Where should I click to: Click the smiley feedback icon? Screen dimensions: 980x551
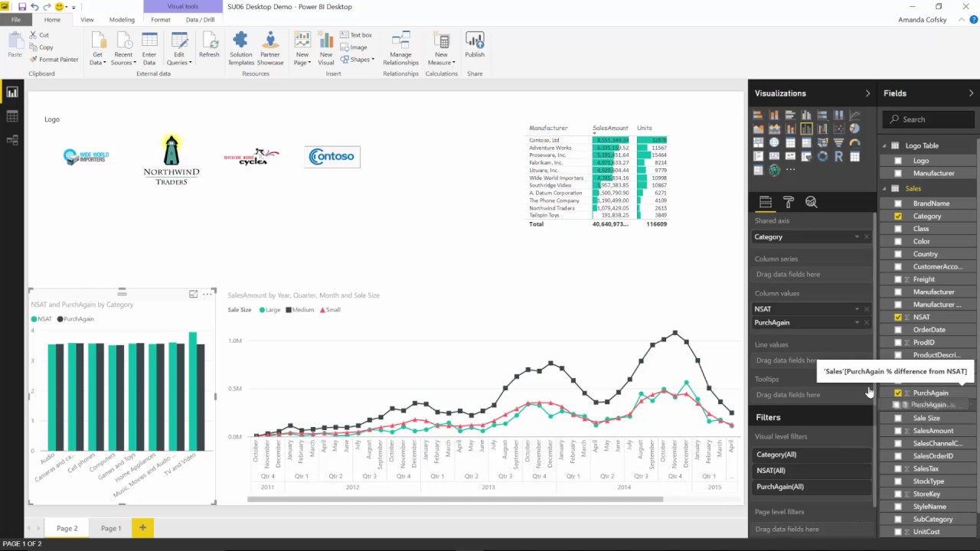coord(59,7)
